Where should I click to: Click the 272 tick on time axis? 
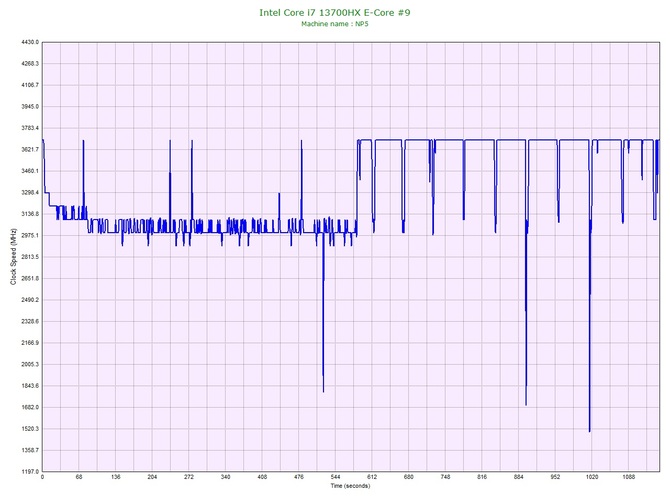tap(189, 477)
